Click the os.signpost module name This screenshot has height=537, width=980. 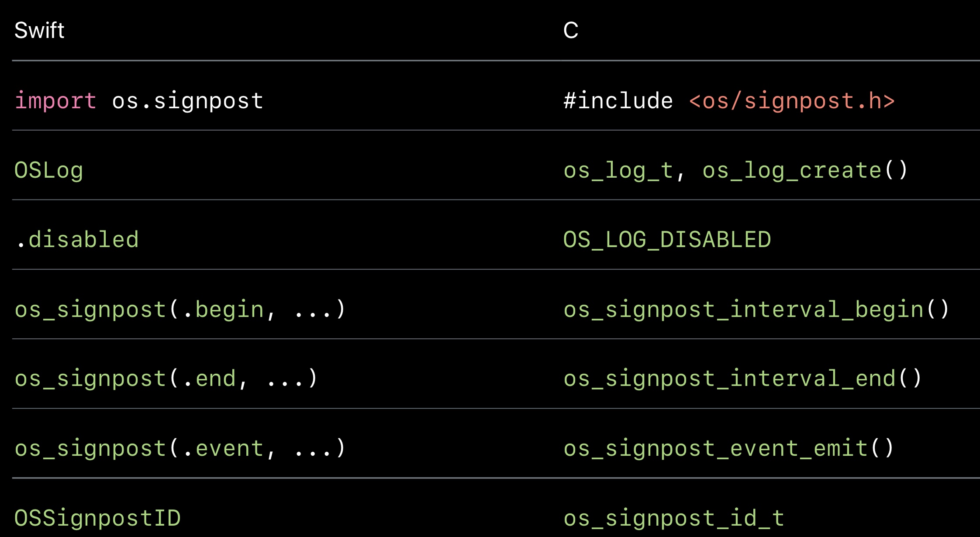(187, 101)
